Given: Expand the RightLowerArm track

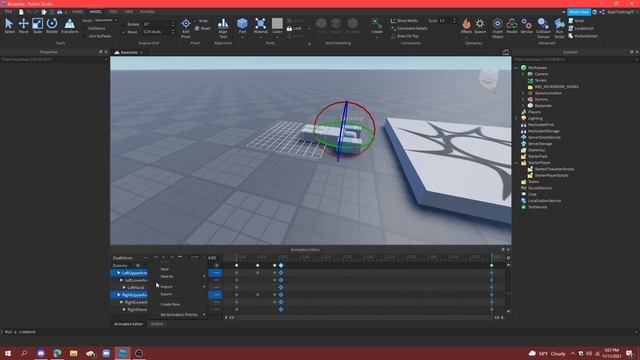Looking at the screenshot, I should [121, 302].
